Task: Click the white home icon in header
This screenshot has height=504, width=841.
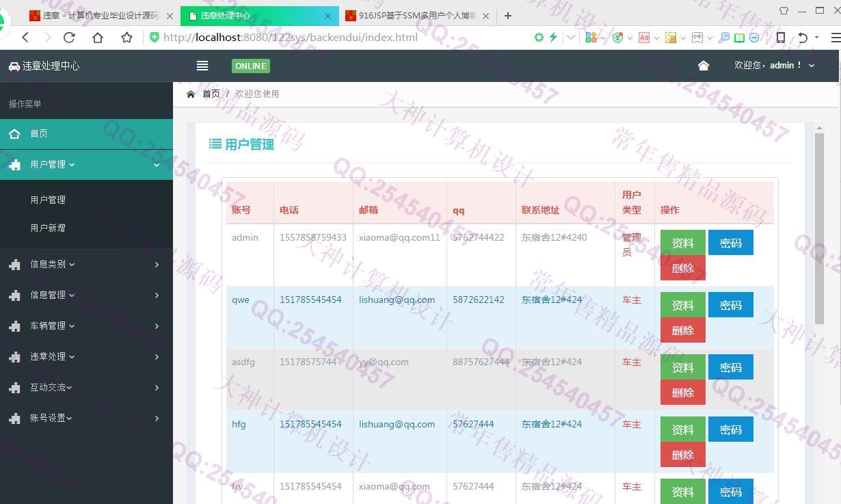Action: point(703,66)
